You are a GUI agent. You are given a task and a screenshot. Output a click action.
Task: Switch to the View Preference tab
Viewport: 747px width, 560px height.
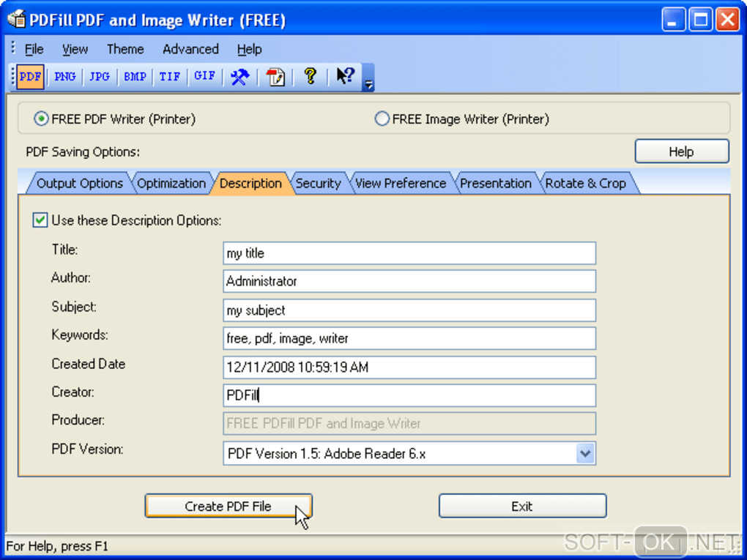pos(400,183)
